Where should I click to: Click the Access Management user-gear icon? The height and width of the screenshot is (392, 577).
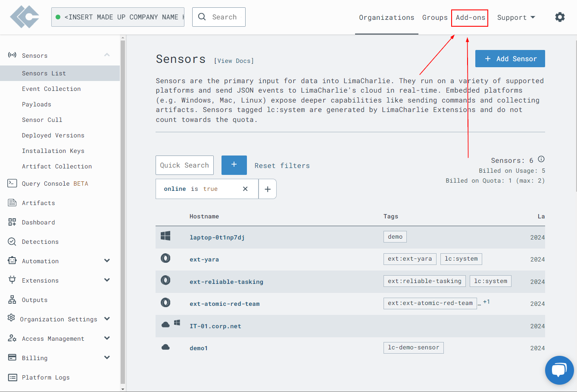point(12,339)
